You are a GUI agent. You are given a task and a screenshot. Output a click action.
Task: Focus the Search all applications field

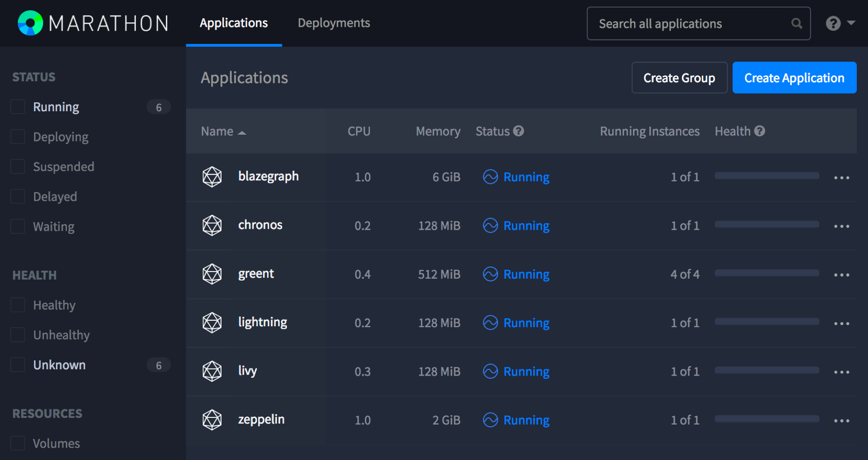690,23
